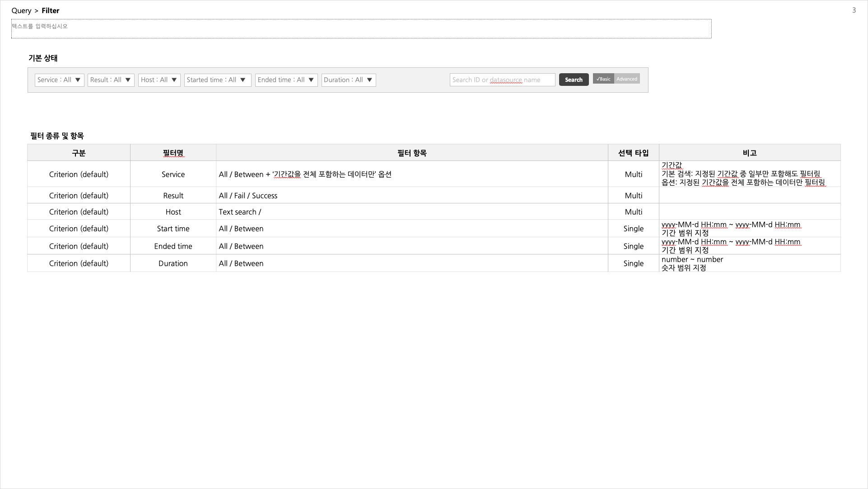Select the 비고 column header
The width and height of the screenshot is (868, 489).
(x=750, y=153)
